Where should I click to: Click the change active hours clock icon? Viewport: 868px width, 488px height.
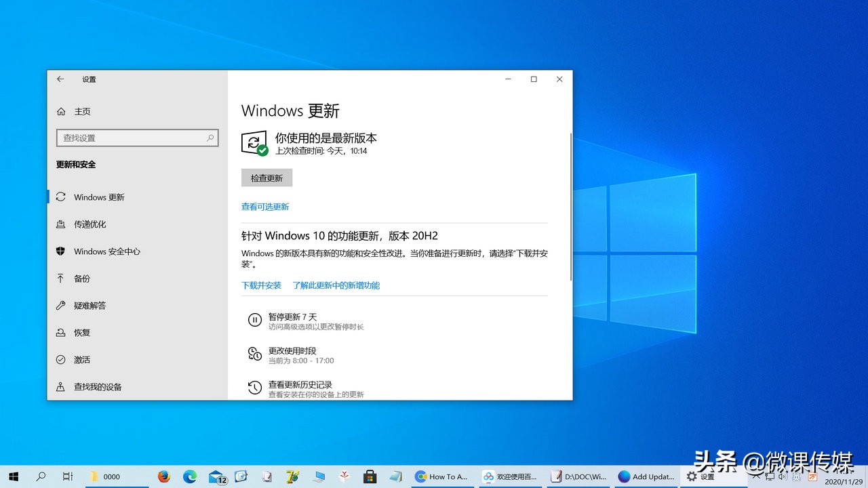[254, 354]
